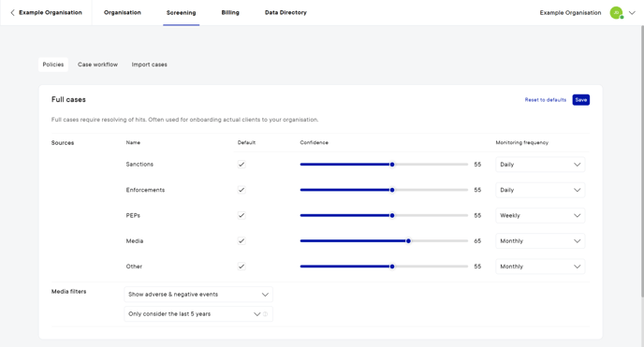Toggle the Other default checkbox

[241, 267]
